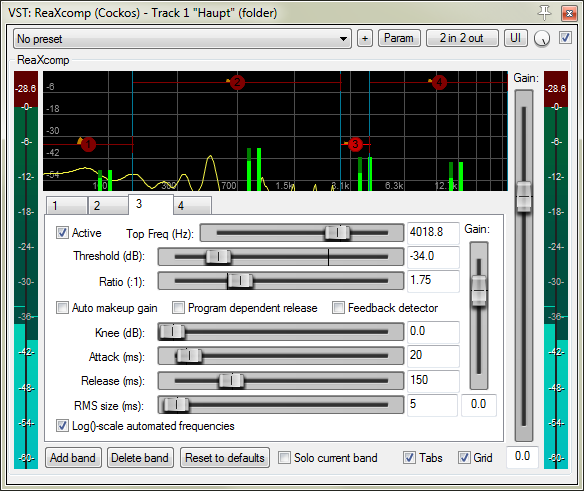Uncheck the Tabs checkbox
584x491 pixels.
pos(409,457)
